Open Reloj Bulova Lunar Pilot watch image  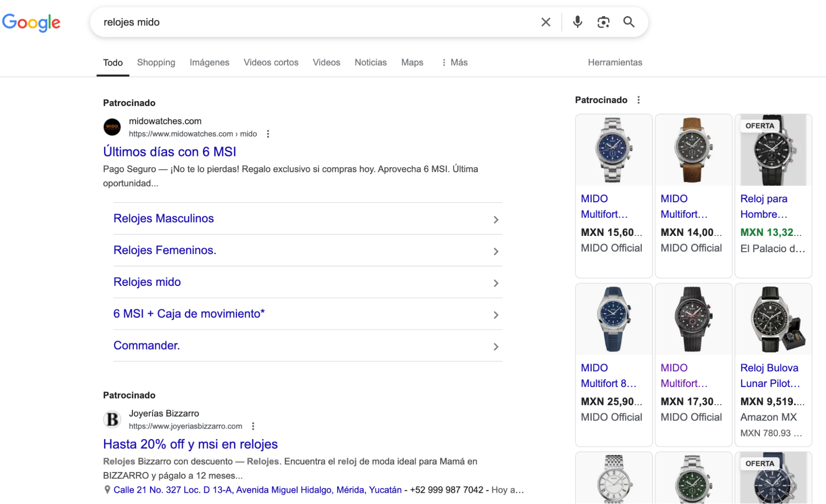coord(773,319)
